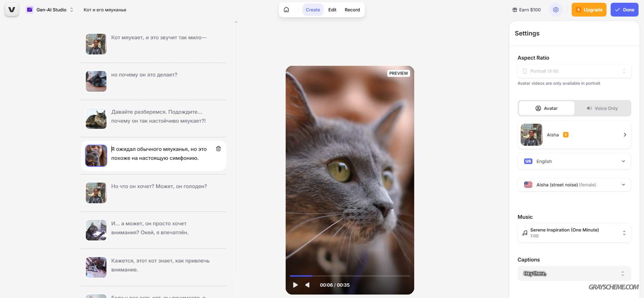Switch to the Record tab
This screenshot has width=644, height=298.
pyautogui.click(x=352, y=10)
